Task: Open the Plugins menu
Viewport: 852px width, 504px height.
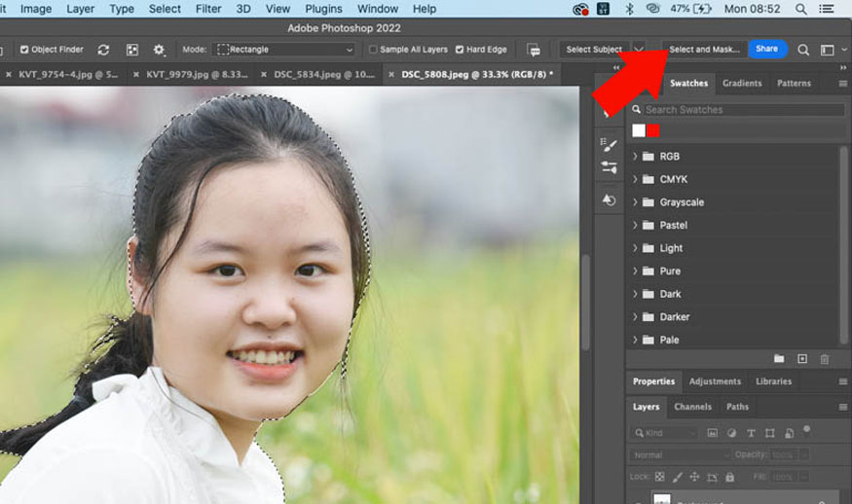Action: click(323, 9)
